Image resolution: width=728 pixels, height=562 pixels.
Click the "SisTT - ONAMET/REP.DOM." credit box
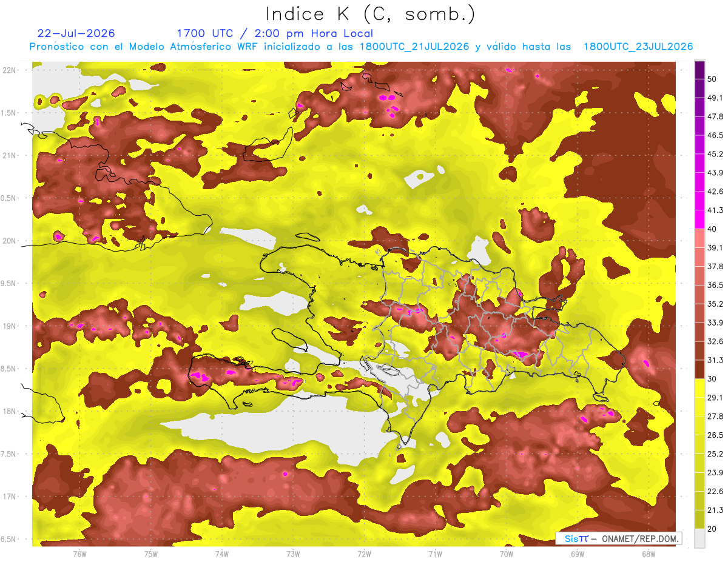[x=618, y=538]
